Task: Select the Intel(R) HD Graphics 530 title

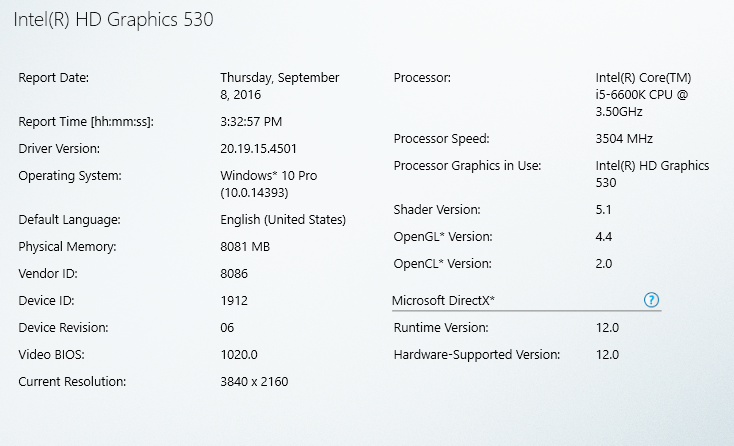Action: coord(113,20)
